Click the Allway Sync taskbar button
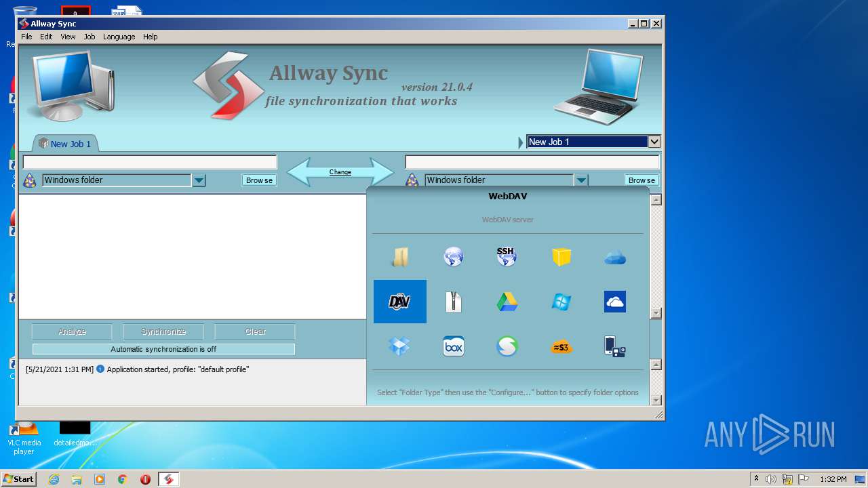This screenshot has height=488, width=868. pos(169,479)
